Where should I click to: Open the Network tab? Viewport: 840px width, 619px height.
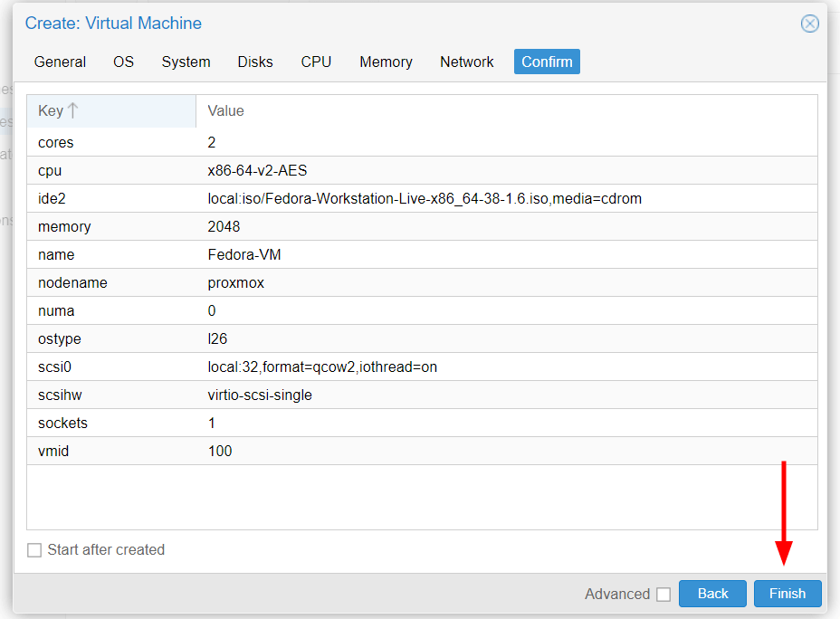(466, 62)
